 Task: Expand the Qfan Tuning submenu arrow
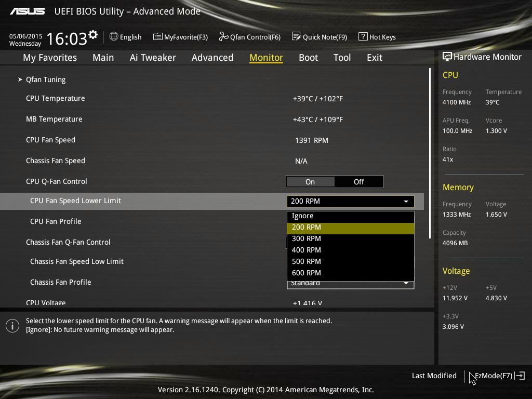[20, 79]
